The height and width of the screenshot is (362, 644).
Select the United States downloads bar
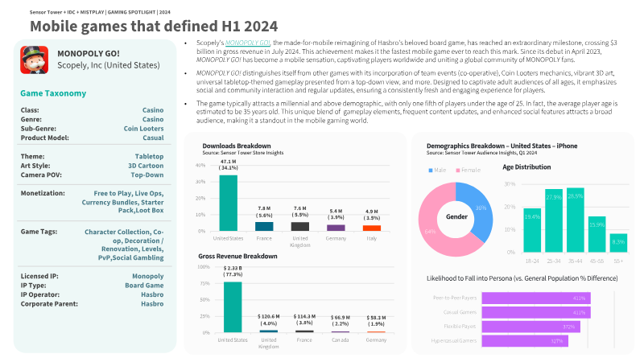229,204
